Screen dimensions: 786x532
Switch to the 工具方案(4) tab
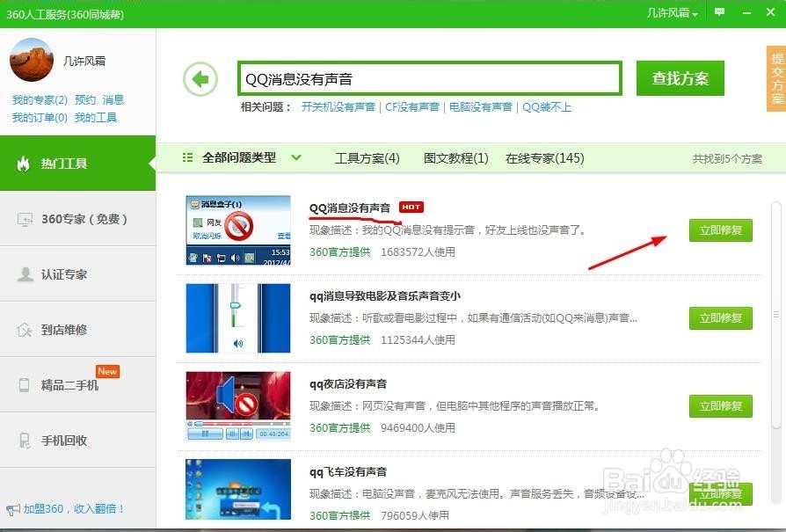pyautogui.click(x=367, y=158)
